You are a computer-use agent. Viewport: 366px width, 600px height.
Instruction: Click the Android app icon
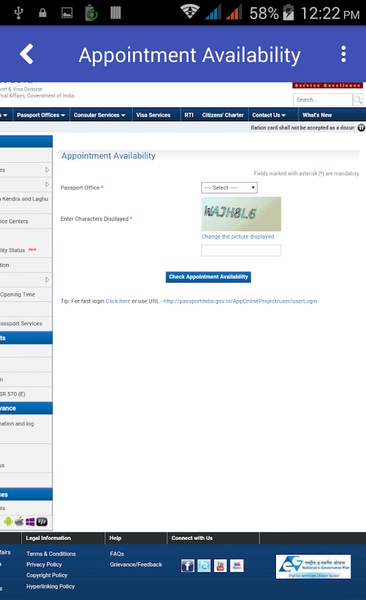click(x=8, y=522)
